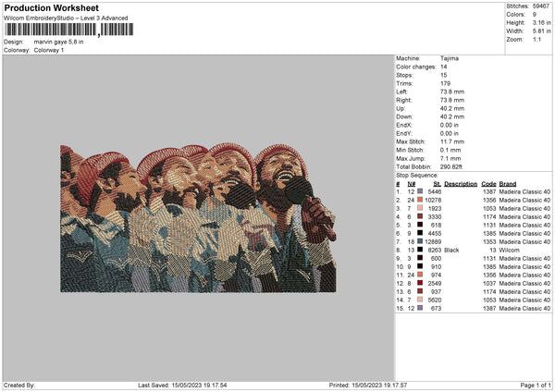The height and width of the screenshot is (392, 555).
Task: Select the Total Colors value 9
Action: tap(535, 15)
